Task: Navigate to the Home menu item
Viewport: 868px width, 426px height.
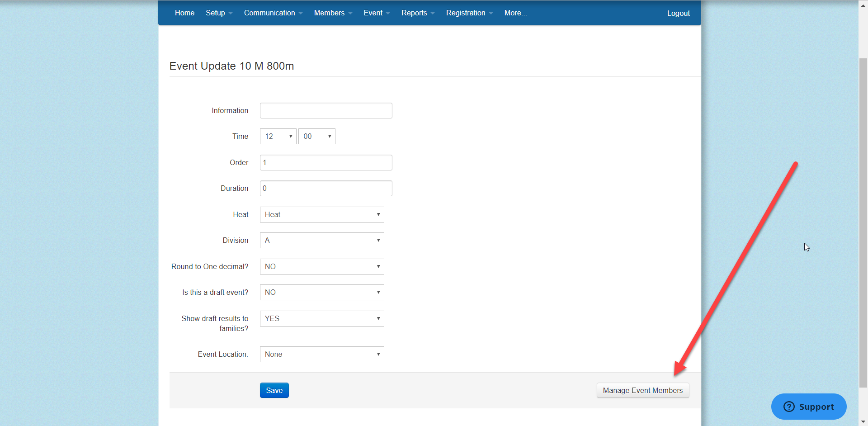Action: (x=184, y=13)
